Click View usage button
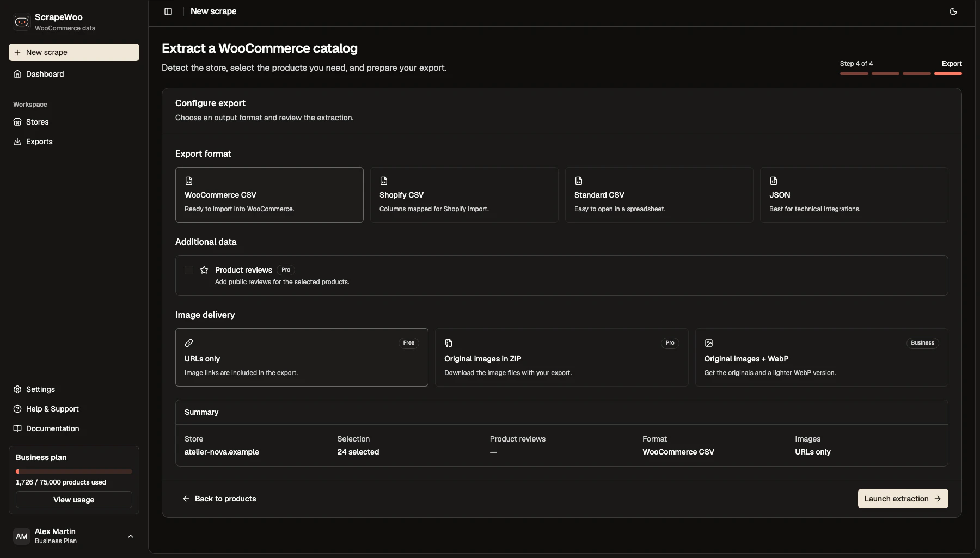Image resolution: width=980 pixels, height=558 pixels. coord(74,500)
